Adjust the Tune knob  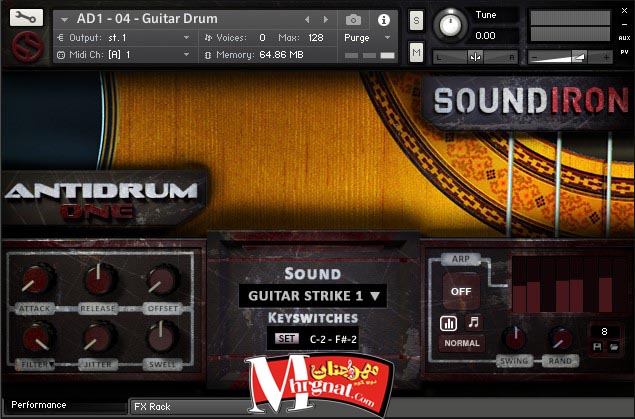point(450,25)
